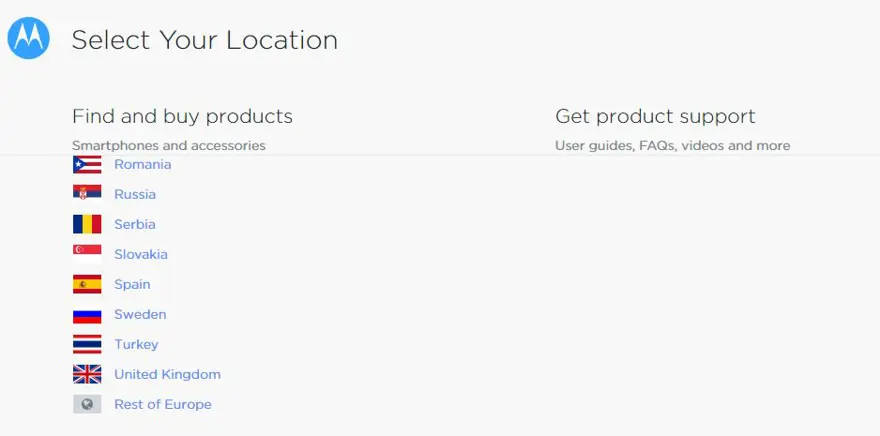The image size is (880, 436).
Task: Click the flag icon beside Serbia
Action: click(x=87, y=224)
